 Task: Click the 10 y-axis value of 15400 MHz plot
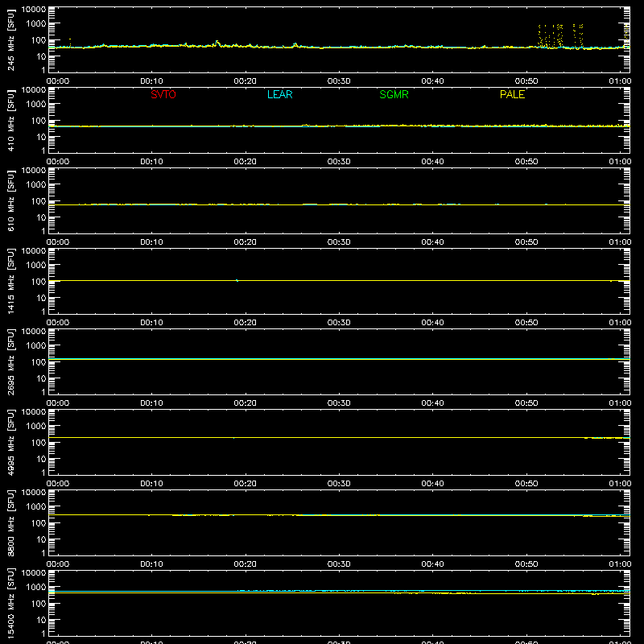click(42, 620)
